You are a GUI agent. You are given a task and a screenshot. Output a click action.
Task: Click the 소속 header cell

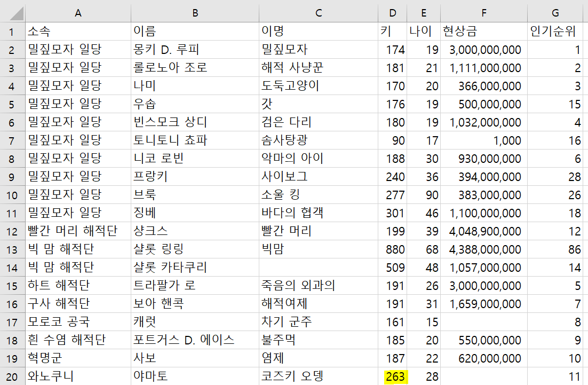click(78, 32)
